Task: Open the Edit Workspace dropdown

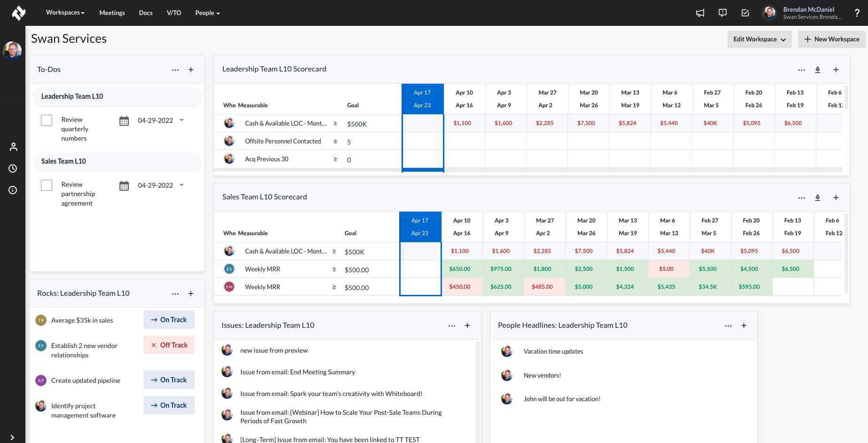Action: pos(759,39)
